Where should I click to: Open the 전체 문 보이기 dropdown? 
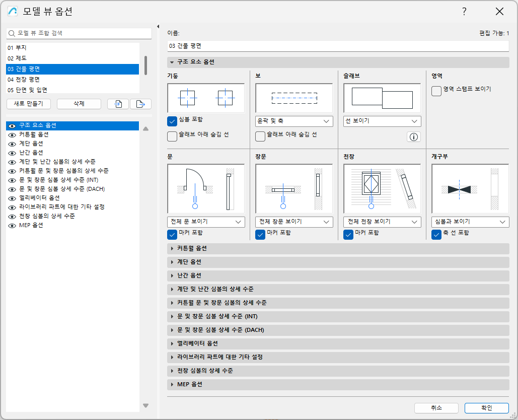click(205, 222)
